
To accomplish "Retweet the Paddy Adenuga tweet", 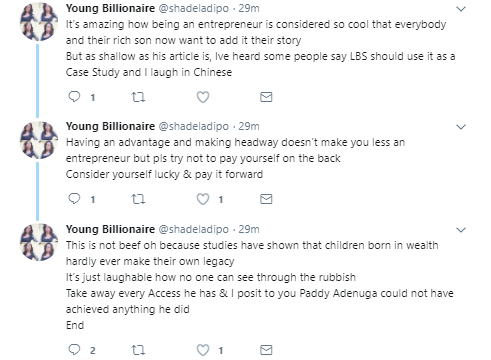I will 138,350.
